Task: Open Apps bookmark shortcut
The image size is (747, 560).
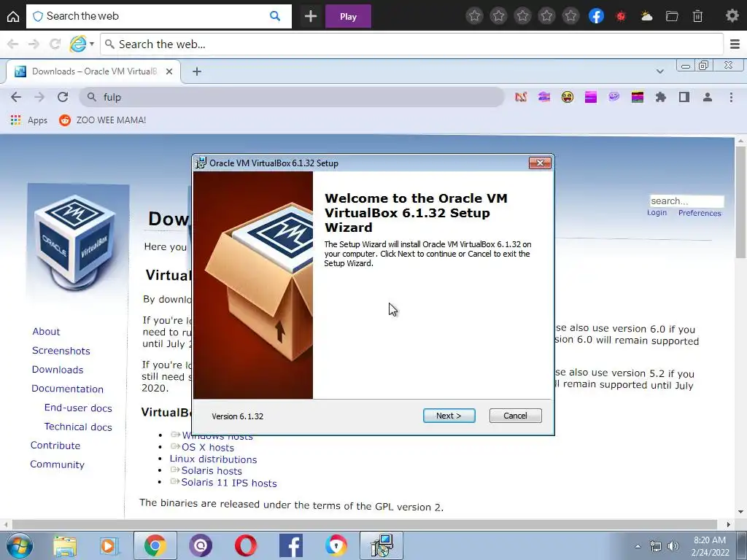Action: 28,120
